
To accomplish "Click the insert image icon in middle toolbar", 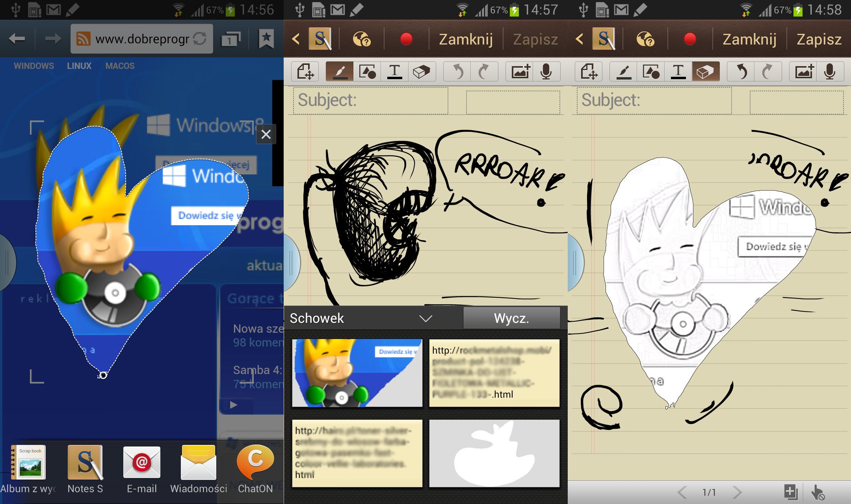I will [520, 72].
